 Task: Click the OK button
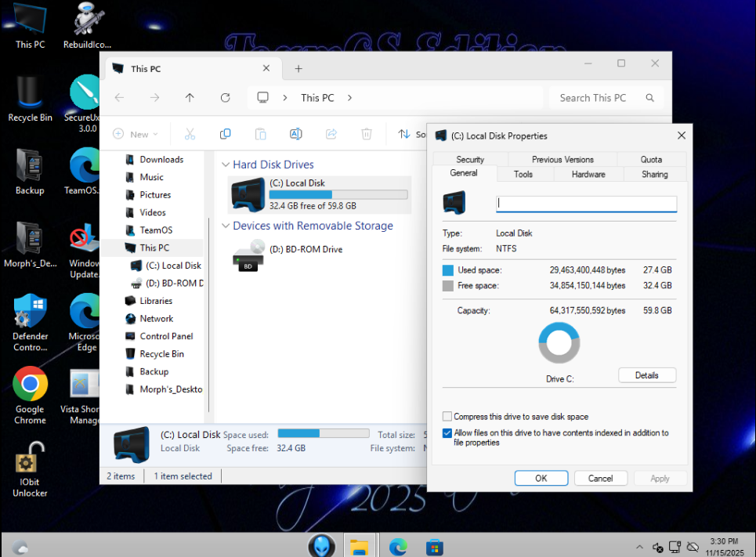pos(541,478)
